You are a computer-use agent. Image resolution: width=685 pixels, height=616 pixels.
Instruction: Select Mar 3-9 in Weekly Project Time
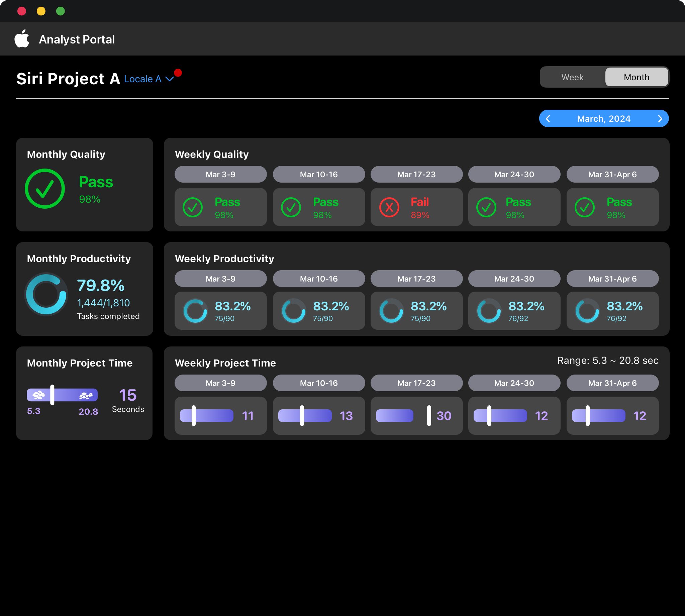click(x=221, y=383)
